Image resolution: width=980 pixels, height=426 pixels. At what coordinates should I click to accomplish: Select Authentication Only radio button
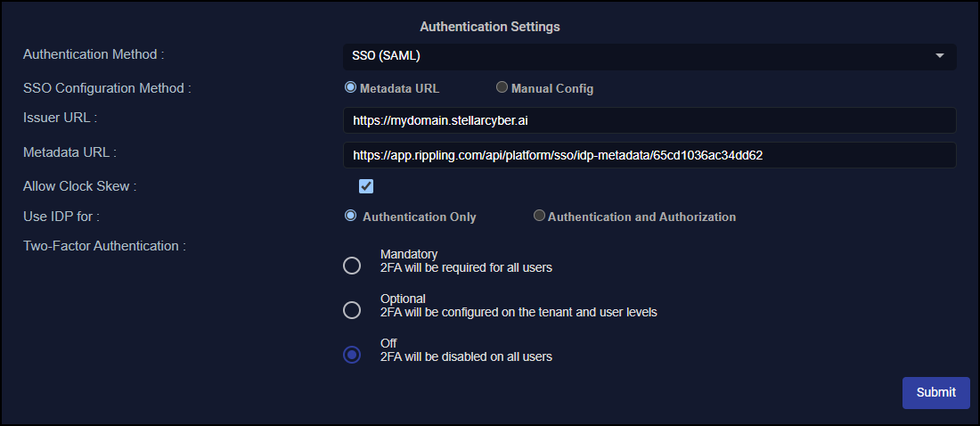point(351,216)
